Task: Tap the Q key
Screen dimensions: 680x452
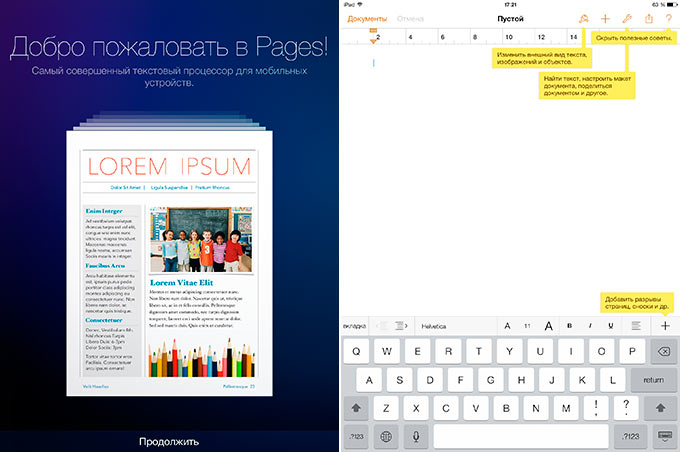Action: (356, 351)
